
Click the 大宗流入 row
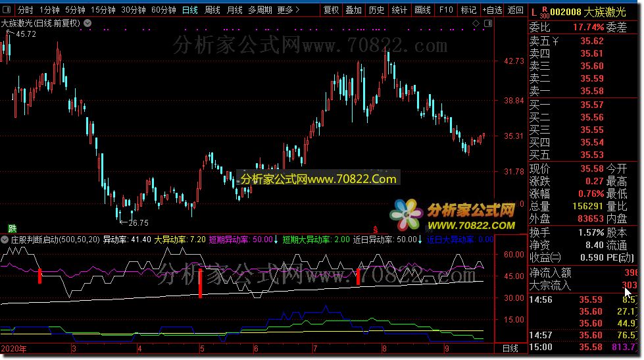tap(583, 285)
